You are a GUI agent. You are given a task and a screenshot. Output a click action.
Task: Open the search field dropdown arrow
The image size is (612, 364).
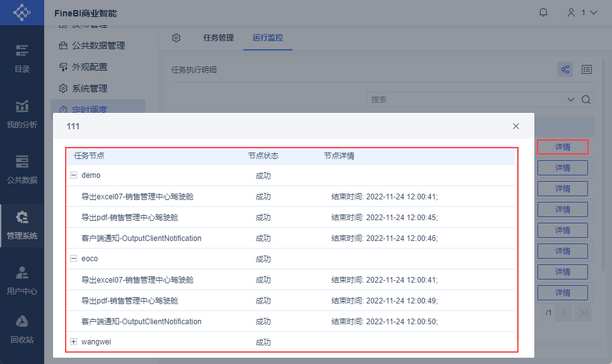[570, 100]
